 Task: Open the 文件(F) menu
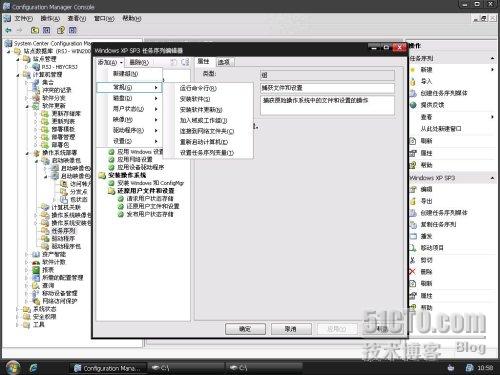[23, 18]
